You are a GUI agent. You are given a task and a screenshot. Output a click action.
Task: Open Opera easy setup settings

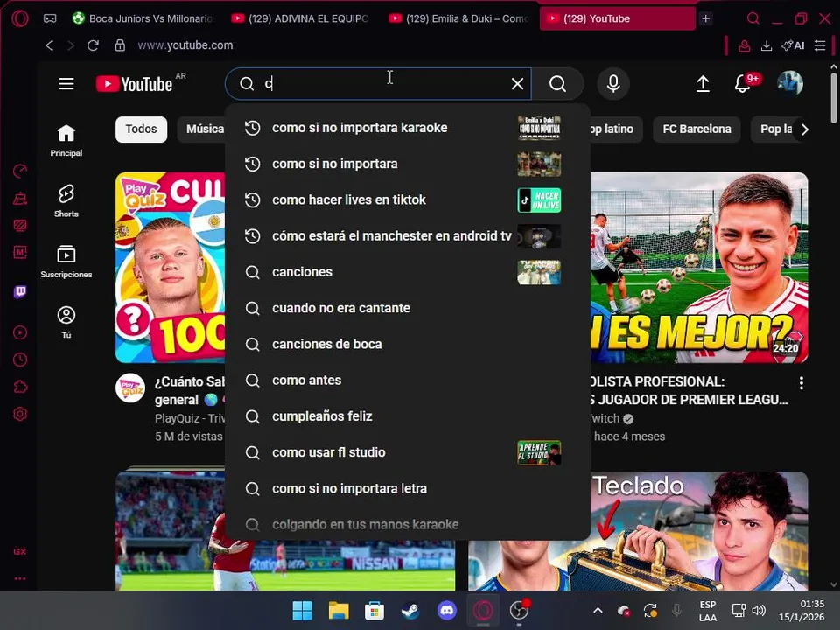click(820, 46)
